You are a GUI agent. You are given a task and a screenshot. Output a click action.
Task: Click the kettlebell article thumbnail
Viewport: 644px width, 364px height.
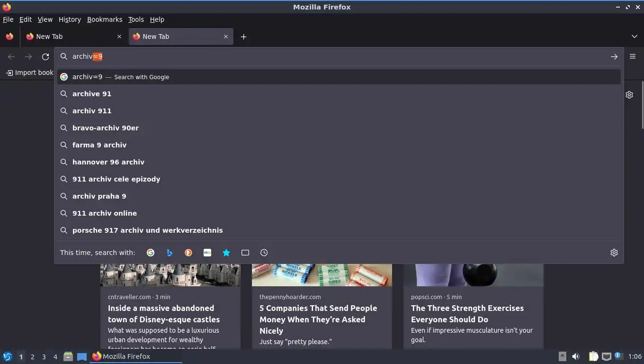tap(474, 275)
